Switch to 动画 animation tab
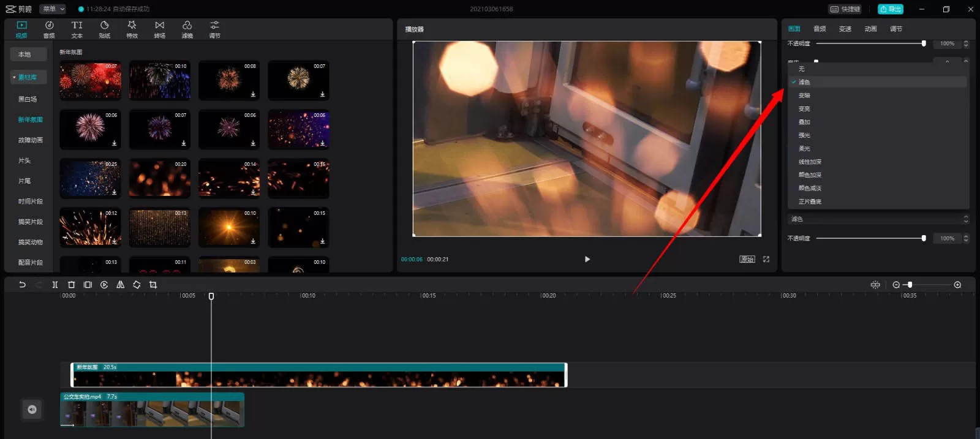The height and width of the screenshot is (439, 980). (871, 29)
